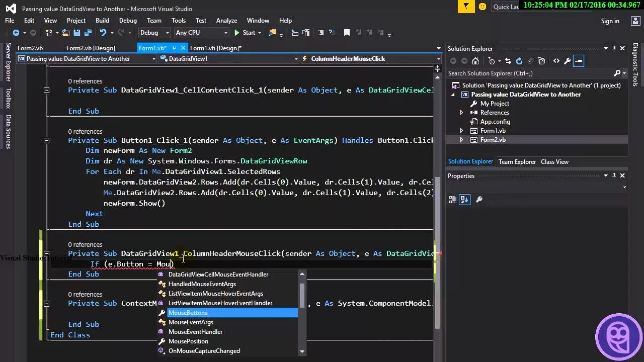Open the Server Explorer side panel
Viewport: 644px width, 362px height.
pyautogui.click(x=8, y=62)
